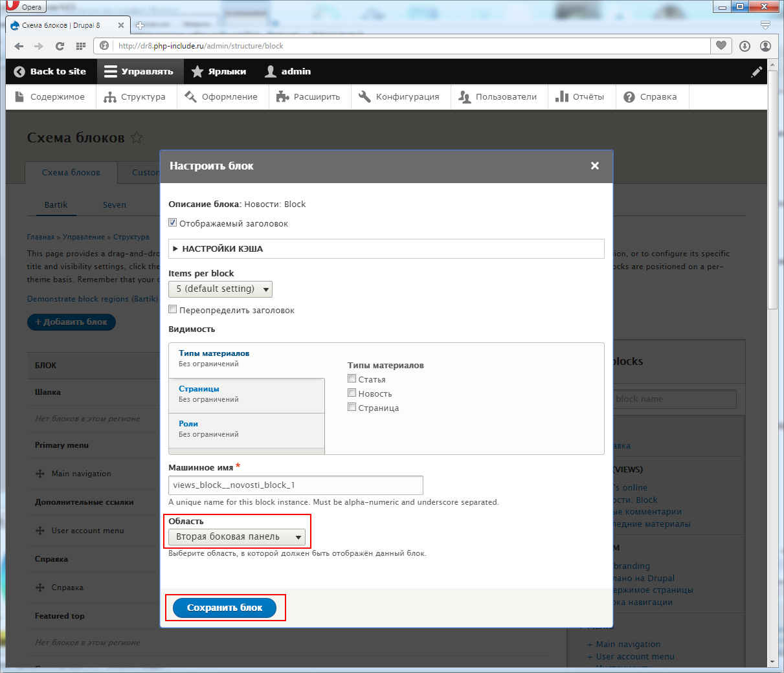Click the Добавить блок button
The image size is (784, 673).
[71, 322]
